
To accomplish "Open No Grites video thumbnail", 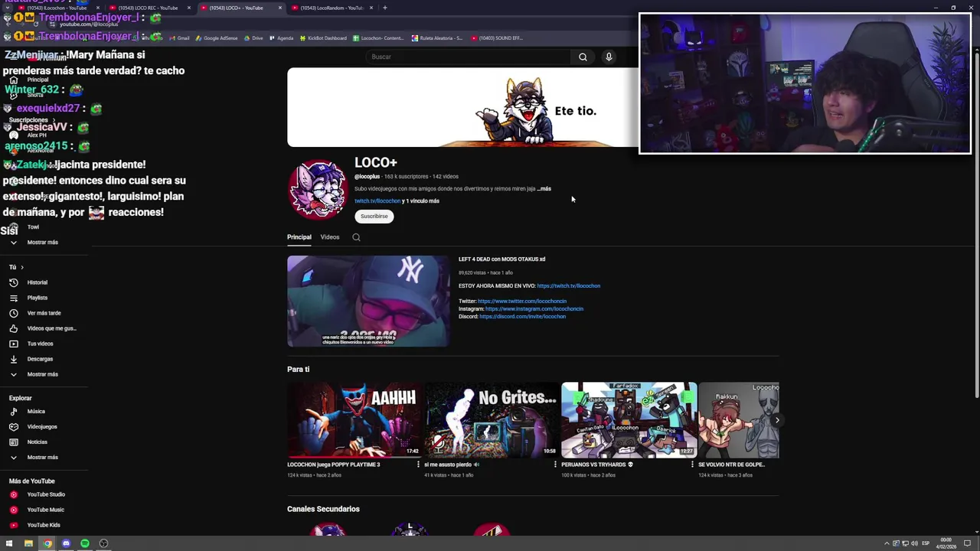I will coord(492,420).
